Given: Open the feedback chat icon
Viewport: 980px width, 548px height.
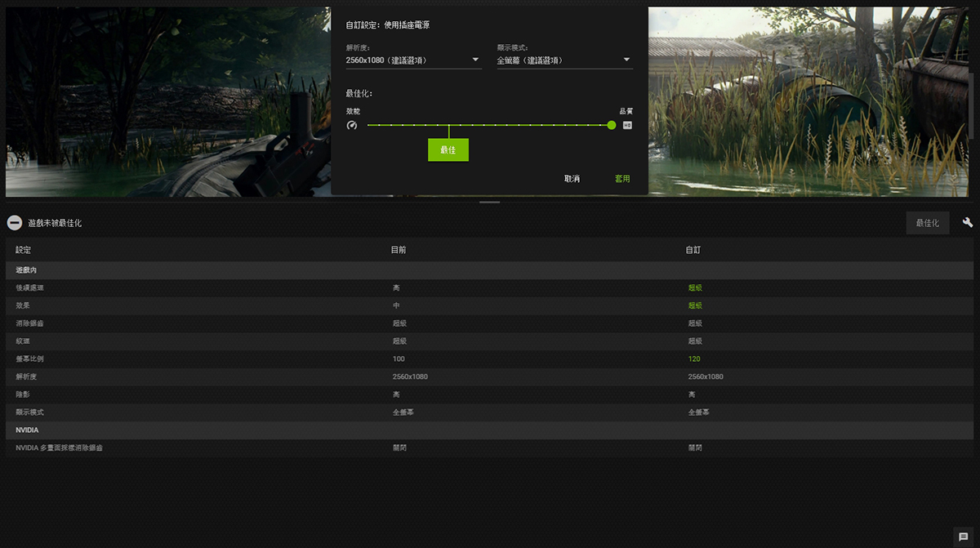Looking at the screenshot, I should coord(963,537).
